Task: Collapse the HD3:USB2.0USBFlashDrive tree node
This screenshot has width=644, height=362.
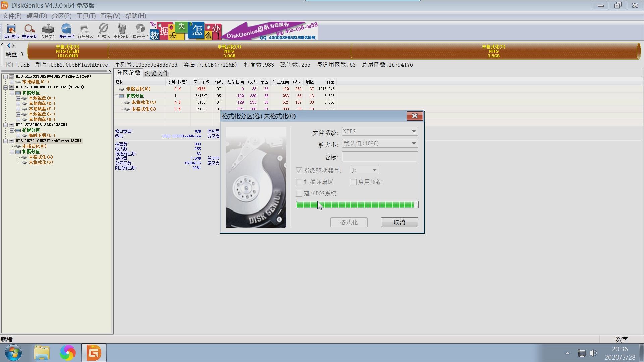Action: pyautogui.click(x=5, y=141)
